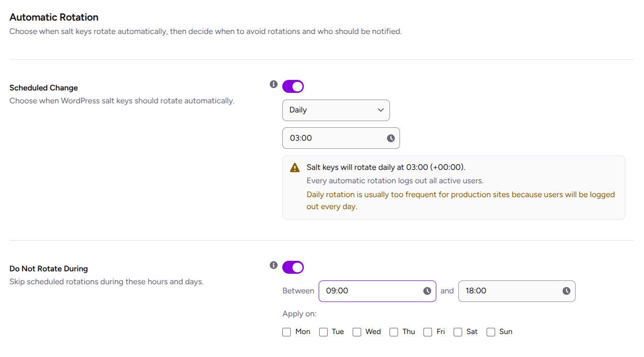Click the info icon beside Do Not Rotate toggle
644x357 pixels.
[x=274, y=265]
